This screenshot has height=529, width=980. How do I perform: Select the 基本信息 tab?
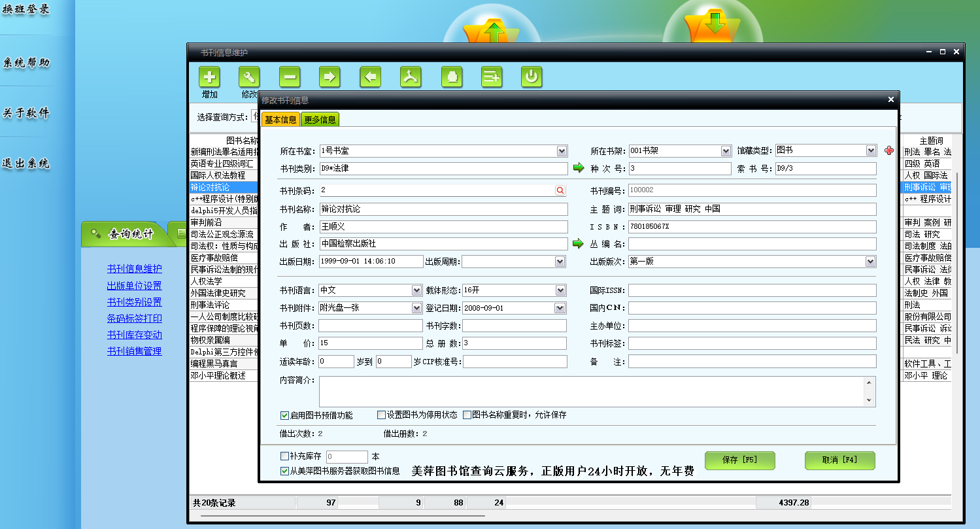click(280, 120)
